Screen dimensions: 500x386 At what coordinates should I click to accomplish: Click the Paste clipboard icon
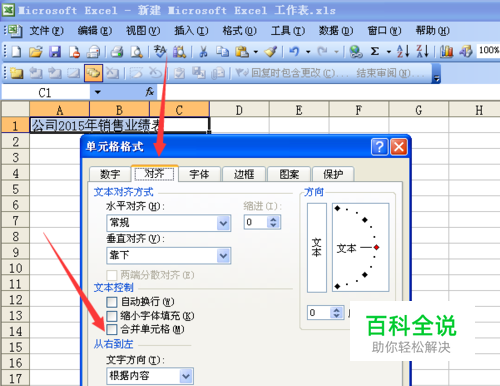pyautogui.click(x=242, y=52)
